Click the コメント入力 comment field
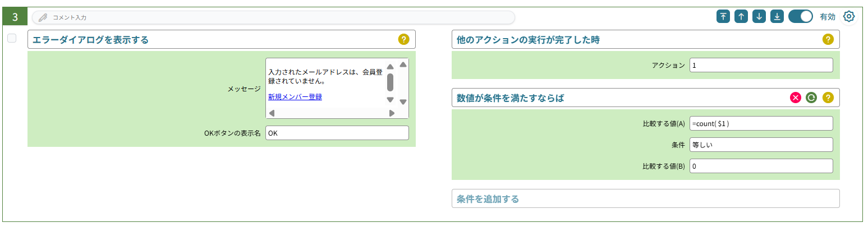Viewport: 868px width, 227px height. coord(273,17)
